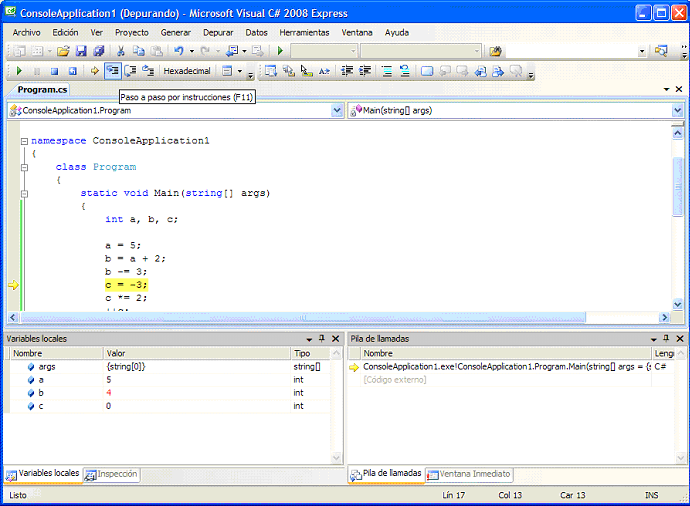Toggle Hexadecimal display mode

(x=187, y=71)
